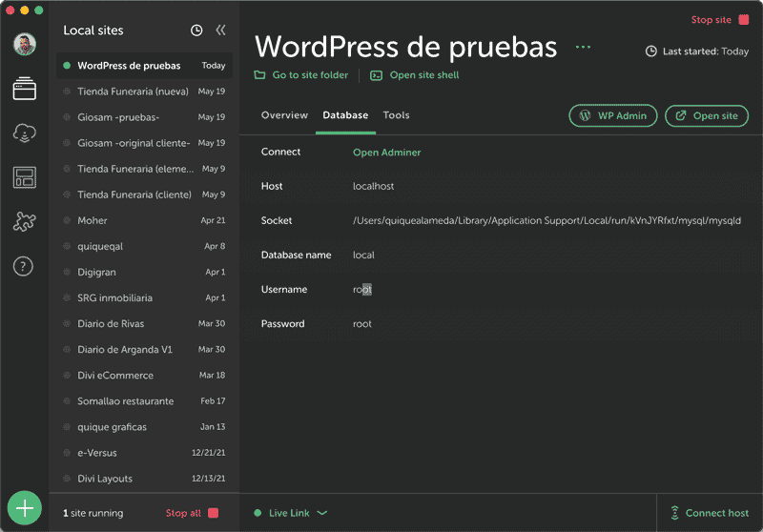Image resolution: width=763 pixels, height=532 pixels.
Task: Click the status dot beside e-Versus
Action: (67, 452)
